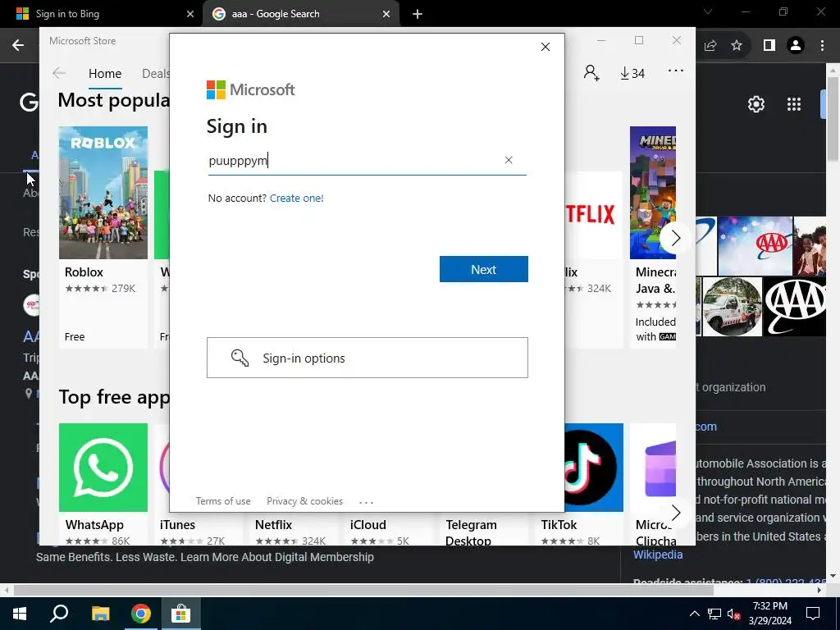The height and width of the screenshot is (630, 840).
Task: Show hidden system tray icons
Action: click(694, 614)
